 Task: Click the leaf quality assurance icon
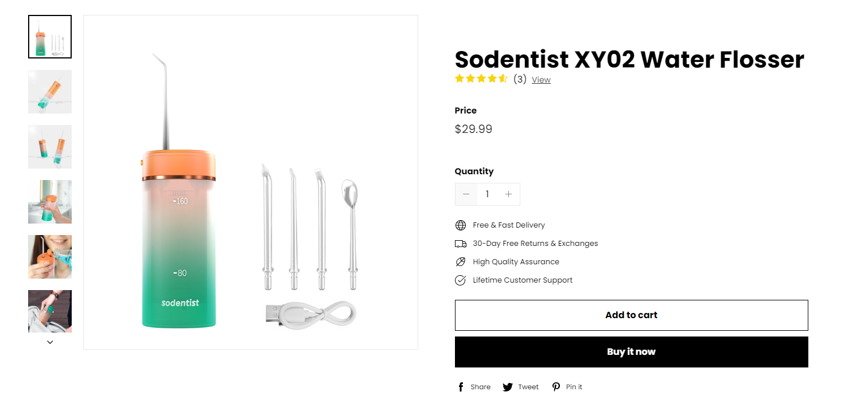[x=461, y=262]
